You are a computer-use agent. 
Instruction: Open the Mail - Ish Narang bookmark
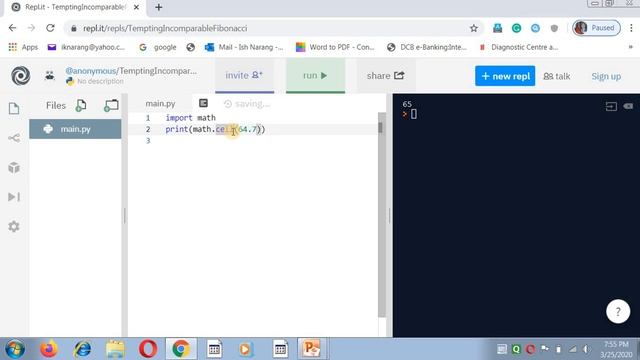(244, 47)
